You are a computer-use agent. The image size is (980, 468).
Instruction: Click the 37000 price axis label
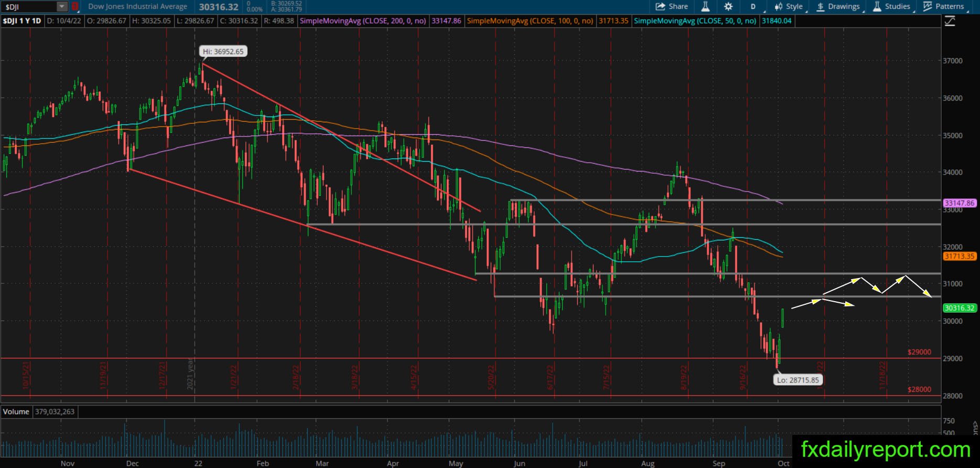point(953,61)
